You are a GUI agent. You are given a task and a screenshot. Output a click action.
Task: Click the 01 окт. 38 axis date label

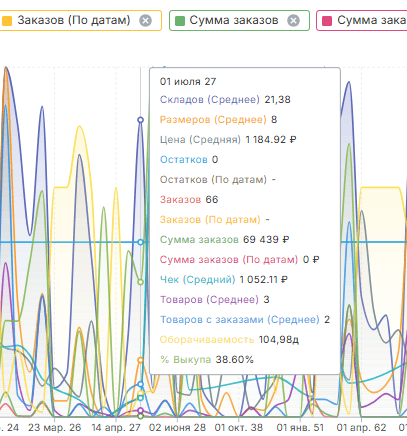tap(239, 427)
